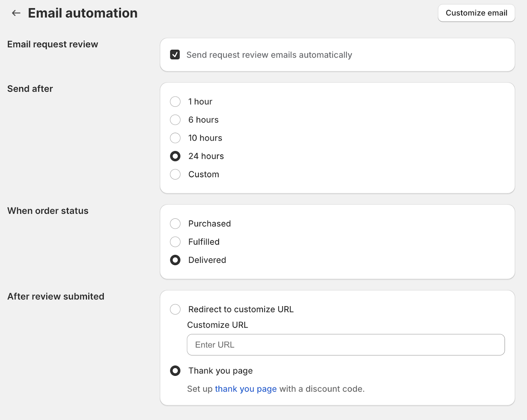Open the thank you page link
Viewport: 527px width, 420px height.
coord(246,389)
